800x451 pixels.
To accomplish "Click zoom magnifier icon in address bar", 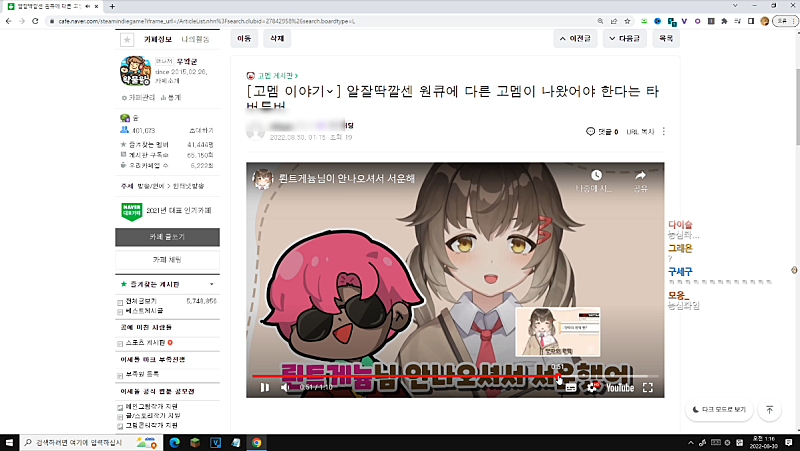I will (601, 21).
